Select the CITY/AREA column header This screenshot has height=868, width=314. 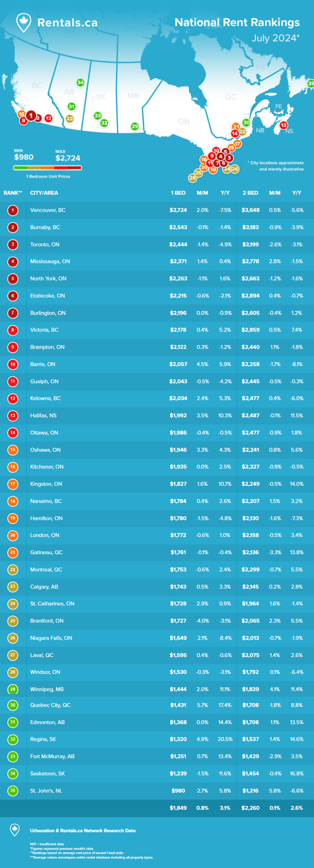44,193
